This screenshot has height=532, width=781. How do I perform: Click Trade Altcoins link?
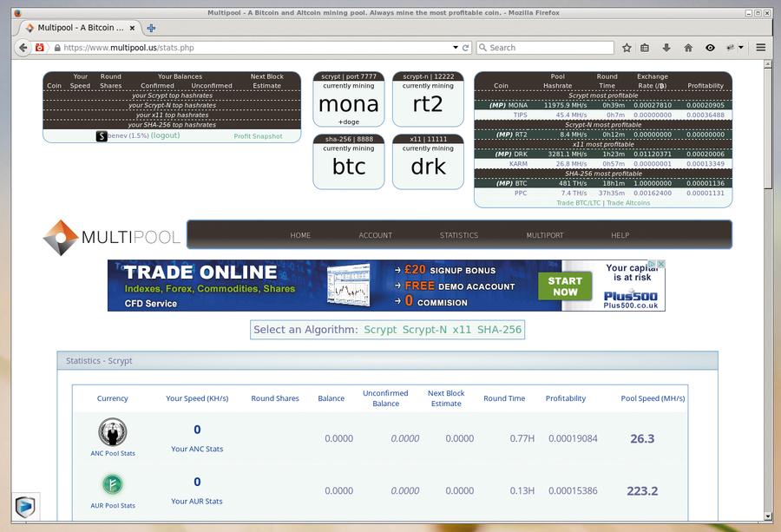(628, 203)
